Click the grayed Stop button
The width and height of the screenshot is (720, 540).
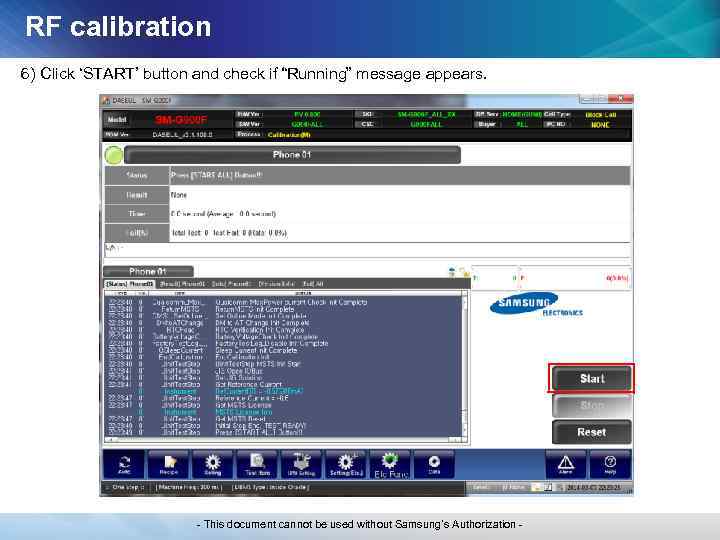coord(591,405)
